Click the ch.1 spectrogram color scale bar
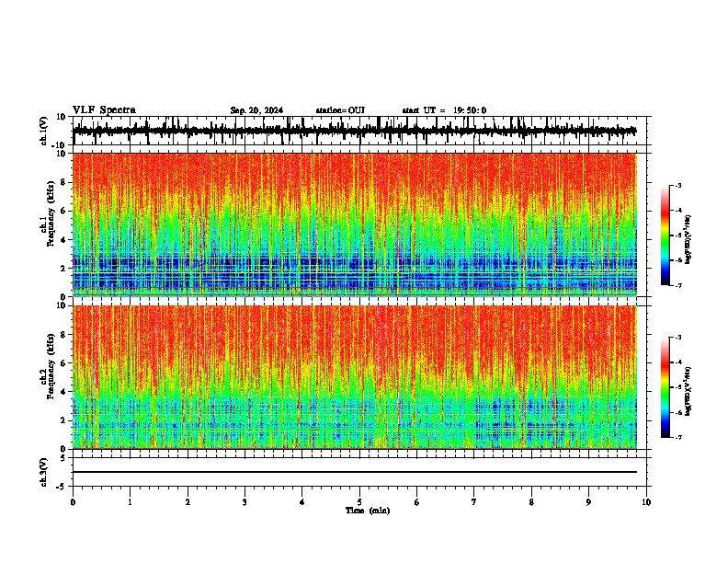Viewport: 728px width, 563px height. coord(665,236)
